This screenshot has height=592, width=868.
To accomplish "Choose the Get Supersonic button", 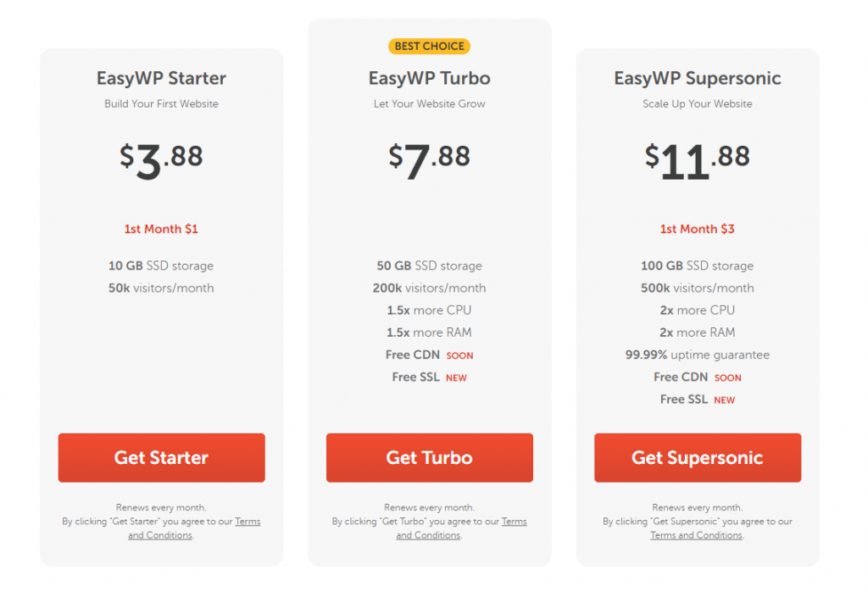I will (697, 458).
